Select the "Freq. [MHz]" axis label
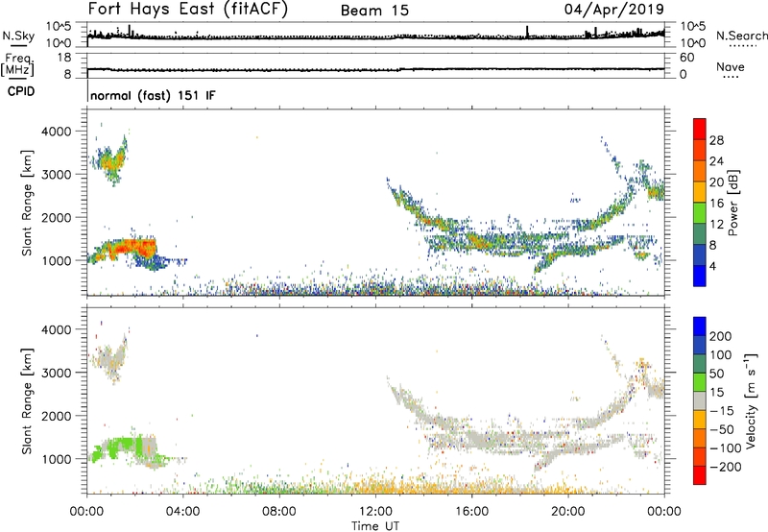This screenshot has width=768, height=532. (x=17, y=65)
